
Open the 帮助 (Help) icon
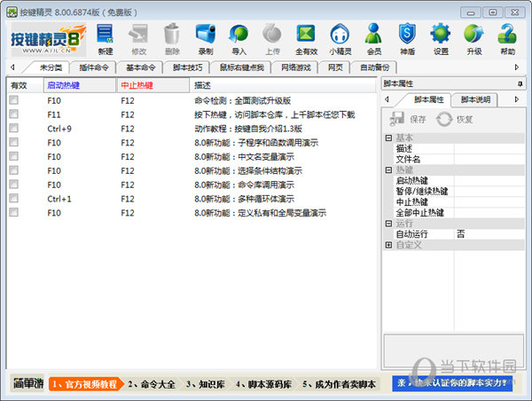coord(507,39)
